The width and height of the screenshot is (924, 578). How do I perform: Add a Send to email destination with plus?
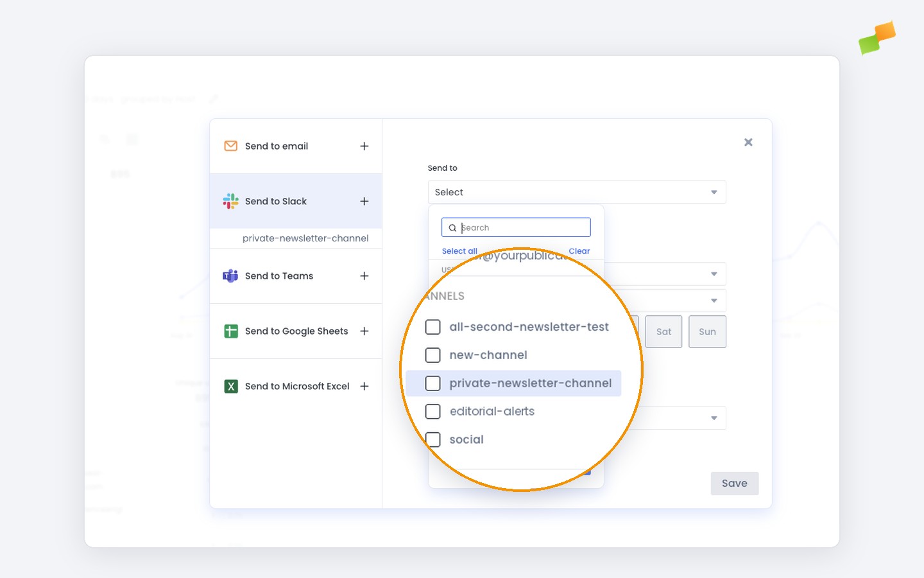[x=364, y=146]
